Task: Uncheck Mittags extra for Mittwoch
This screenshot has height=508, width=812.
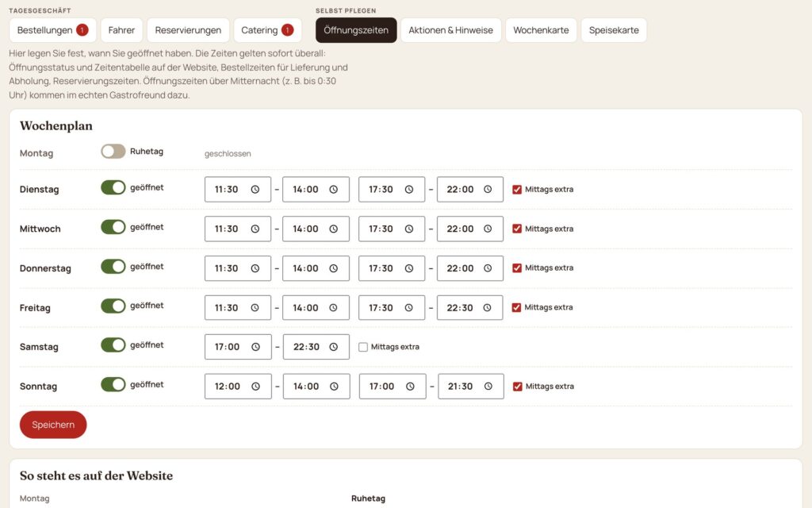Action: pyautogui.click(x=517, y=229)
